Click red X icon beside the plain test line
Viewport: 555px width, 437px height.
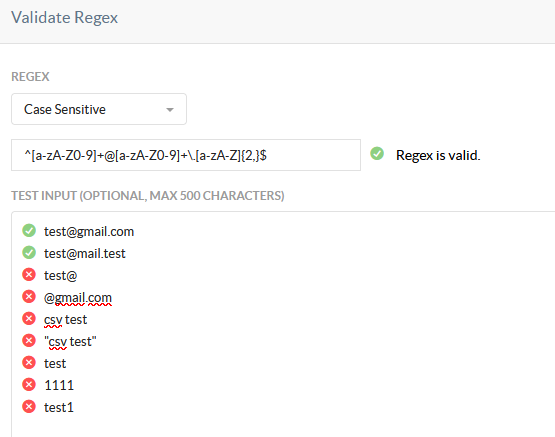click(29, 362)
